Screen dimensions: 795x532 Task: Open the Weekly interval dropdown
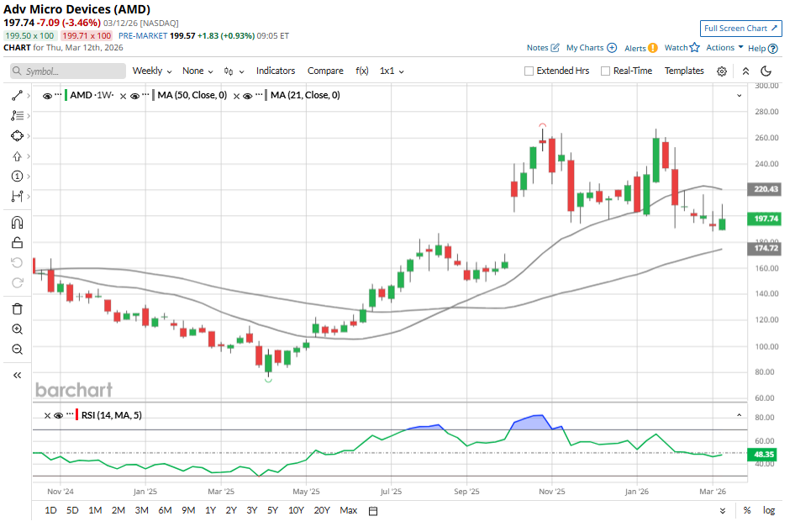point(152,71)
